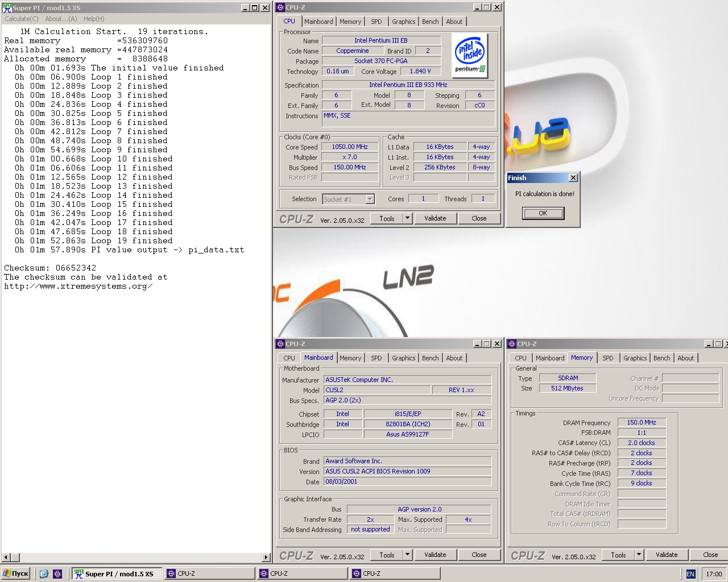Click the Intel Inside Pentium III logo
The height and width of the screenshot is (582, 728).
click(470, 55)
